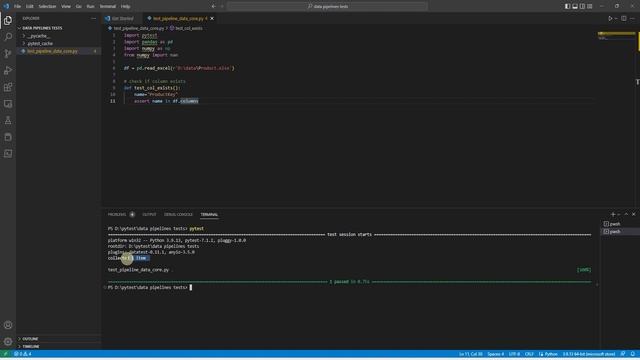Select the first pwsh terminal instance

[614, 224]
